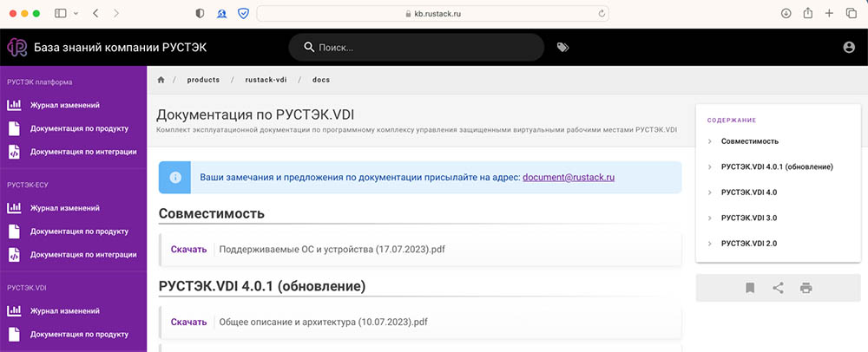868x352 pixels.
Task: Open sidebar dropdown arrow next to sidebar button
Action: point(76,14)
